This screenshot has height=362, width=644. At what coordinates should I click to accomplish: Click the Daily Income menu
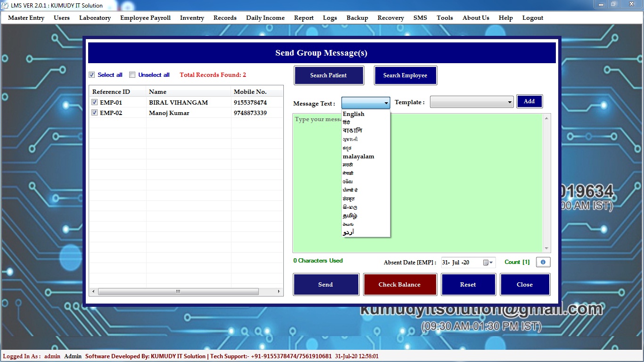coord(265,18)
